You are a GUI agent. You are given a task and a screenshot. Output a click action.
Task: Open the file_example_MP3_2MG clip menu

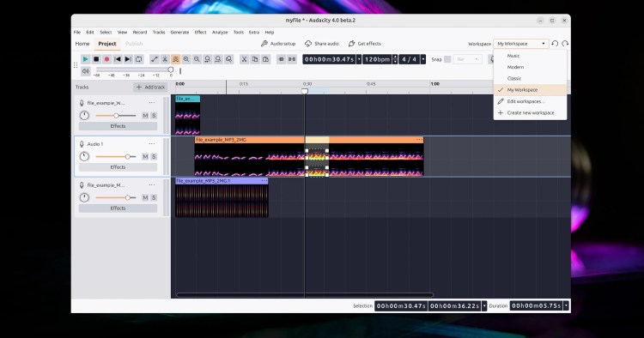tap(419, 140)
